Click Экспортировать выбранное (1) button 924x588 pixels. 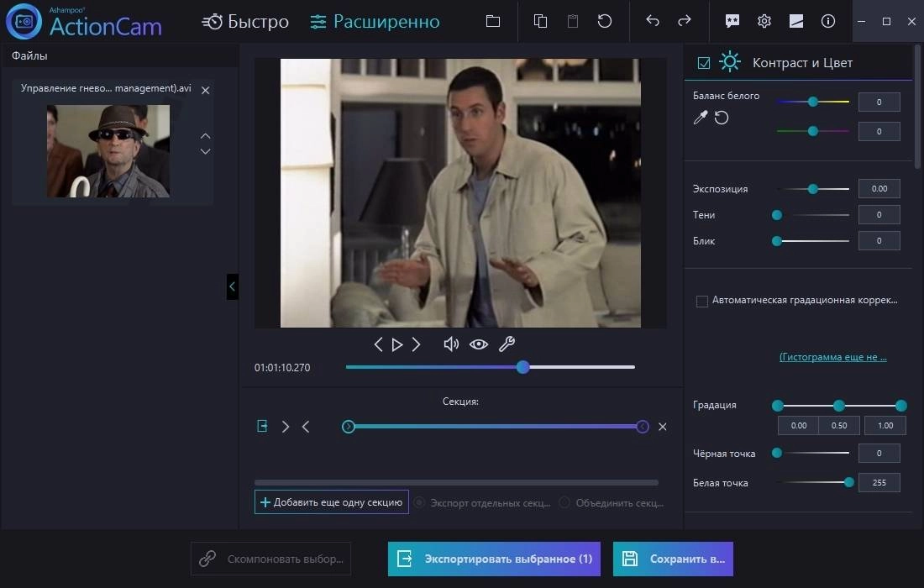click(494, 559)
